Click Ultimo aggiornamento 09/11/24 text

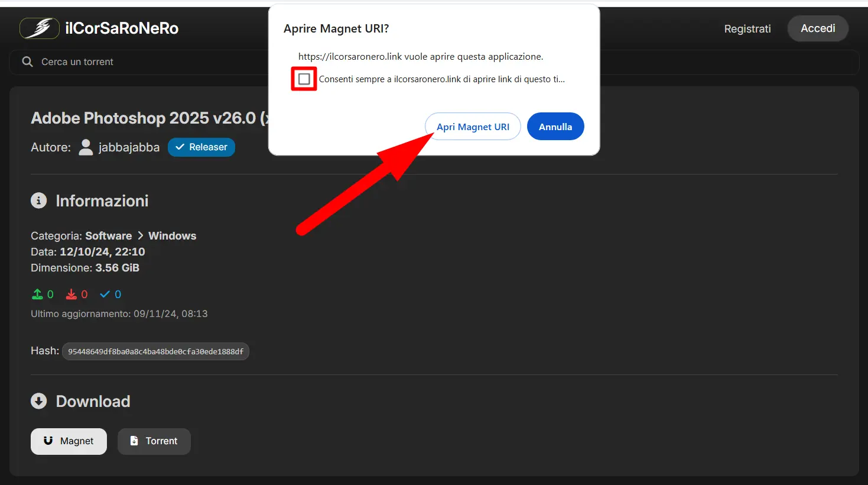(119, 313)
